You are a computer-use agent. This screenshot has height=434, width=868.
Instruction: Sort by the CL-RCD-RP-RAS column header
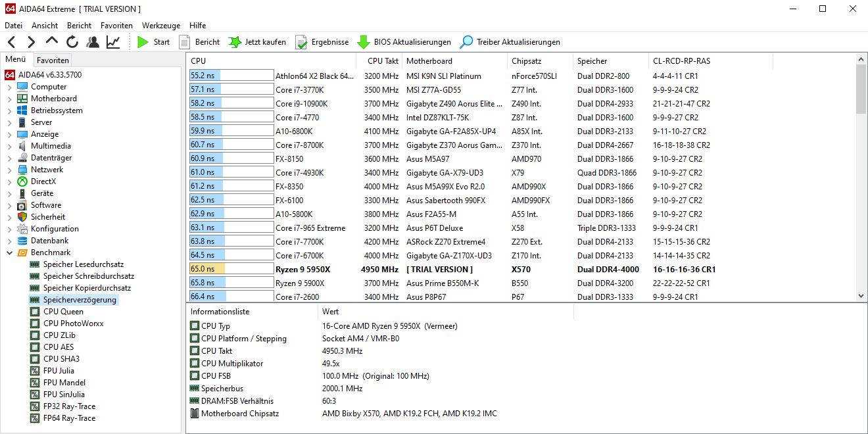(710, 61)
